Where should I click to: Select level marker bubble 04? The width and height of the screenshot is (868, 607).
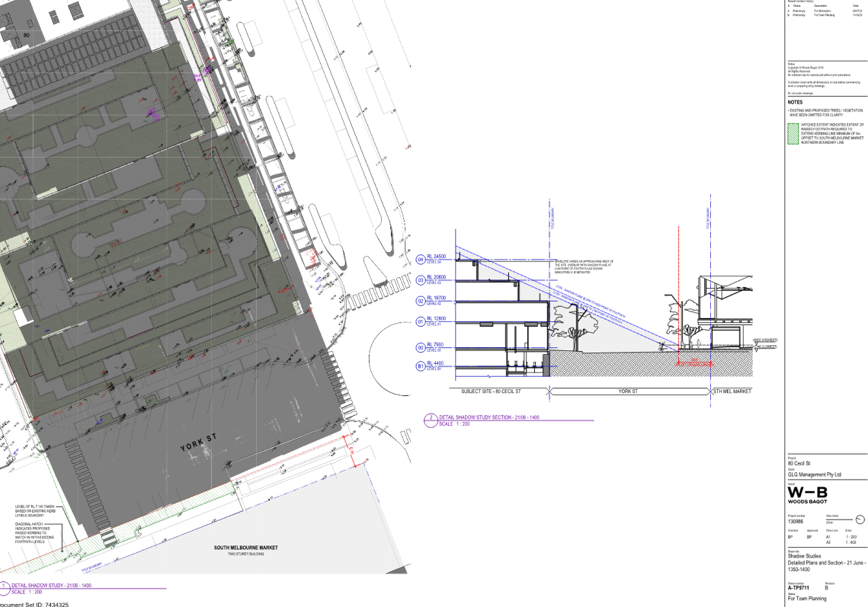(421, 260)
